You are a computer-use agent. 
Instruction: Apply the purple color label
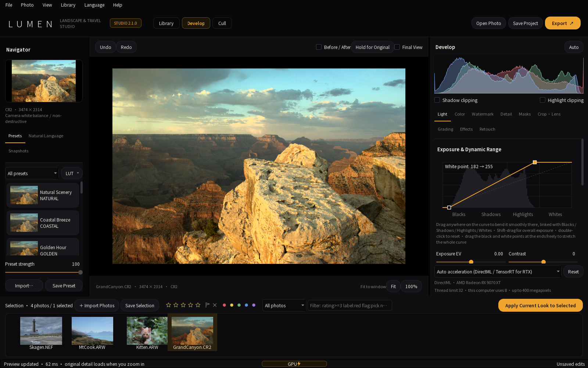pos(254,305)
